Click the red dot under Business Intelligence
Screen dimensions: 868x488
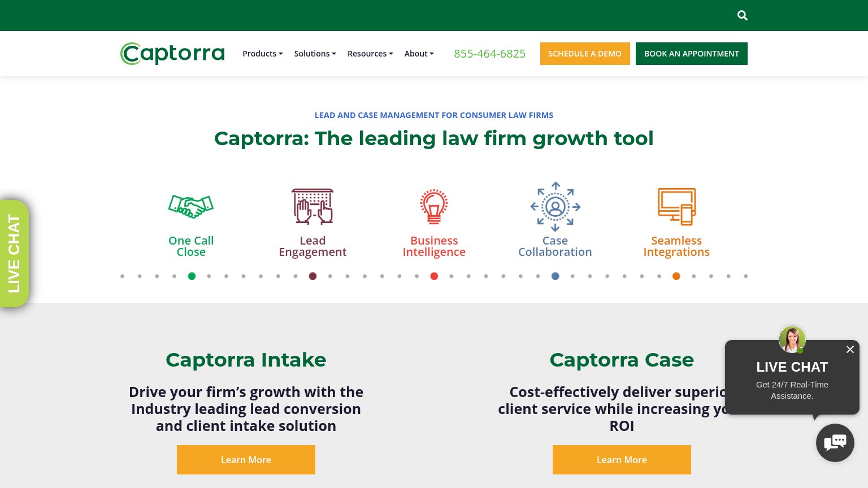tap(434, 276)
